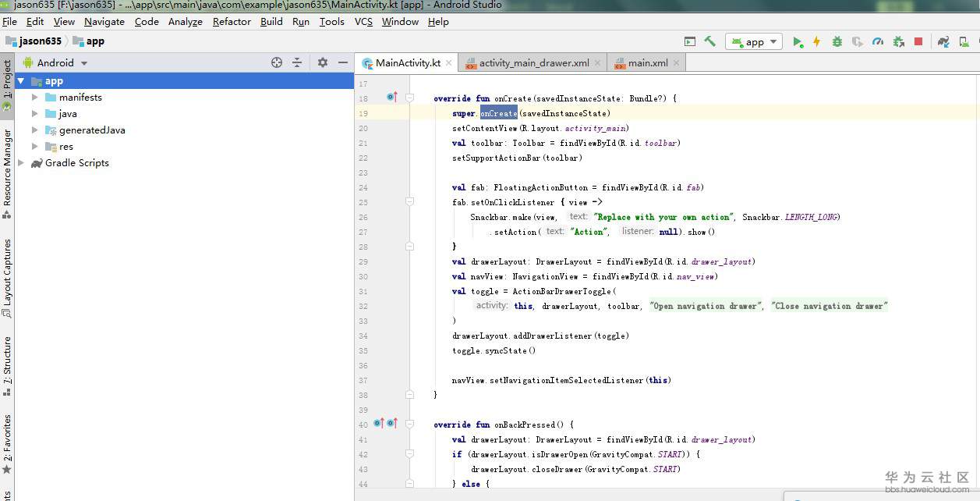Close the MainActivity.kt tab
Image resolution: width=980 pixels, height=501 pixels.
coord(450,63)
